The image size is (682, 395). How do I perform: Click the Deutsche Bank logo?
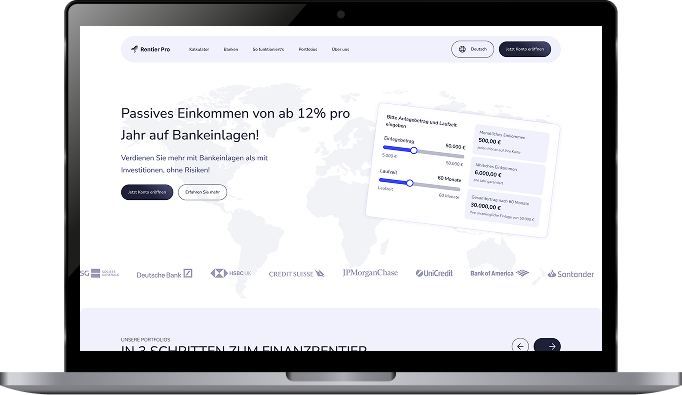tap(164, 274)
